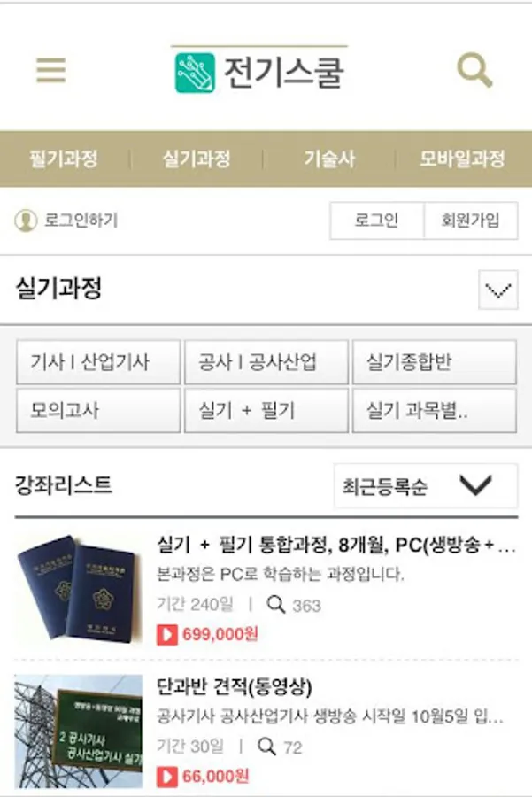This screenshot has height=797, width=532.
Task: Open the 최근등록순 sort dropdown
Action: pyautogui.click(x=426, y=485)
